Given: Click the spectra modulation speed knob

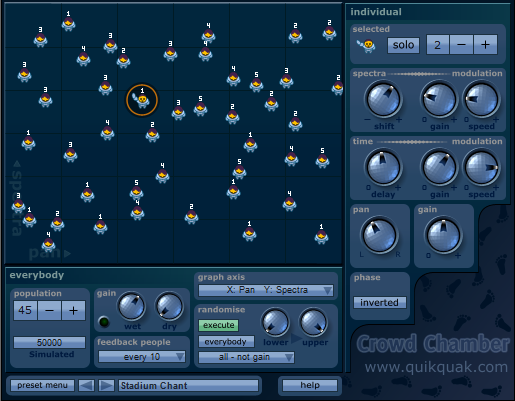Looking at the screenshot, I should coord(481,100).
